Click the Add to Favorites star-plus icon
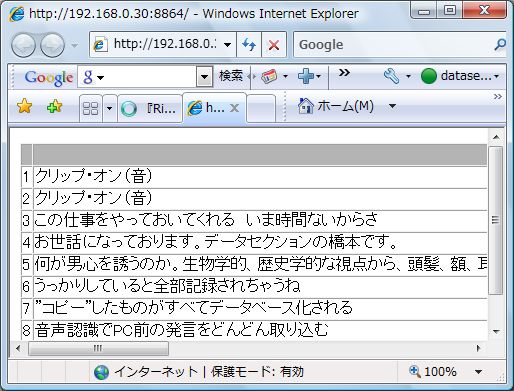Screen dimensions: 514x391 (x=54, y=106)
